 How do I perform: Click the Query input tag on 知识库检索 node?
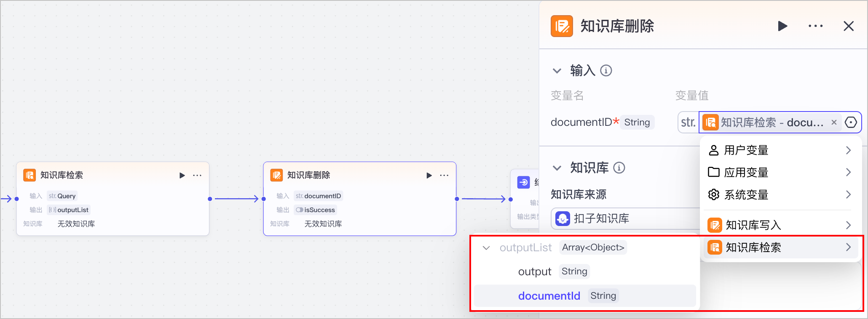click(x=62, y=196)
